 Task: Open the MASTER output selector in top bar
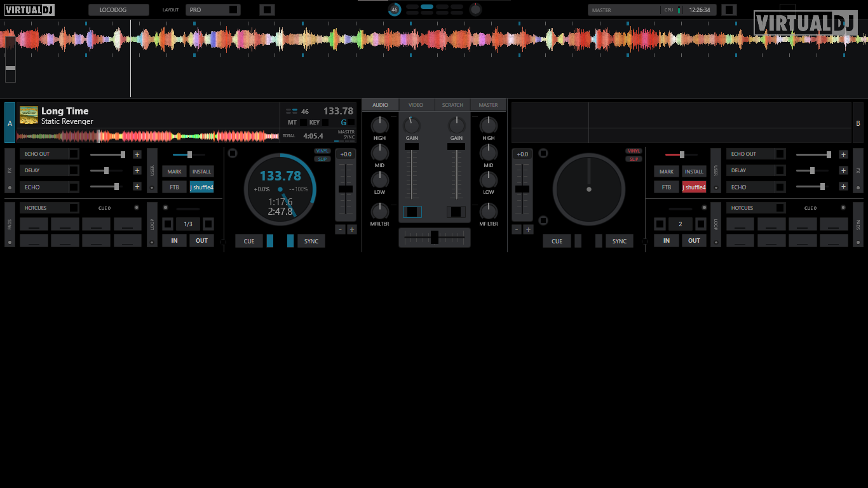[624, 10]
